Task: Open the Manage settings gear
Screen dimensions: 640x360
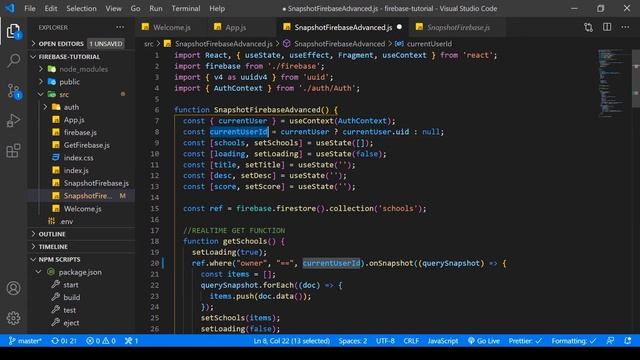Action: [x=13, y=318]
